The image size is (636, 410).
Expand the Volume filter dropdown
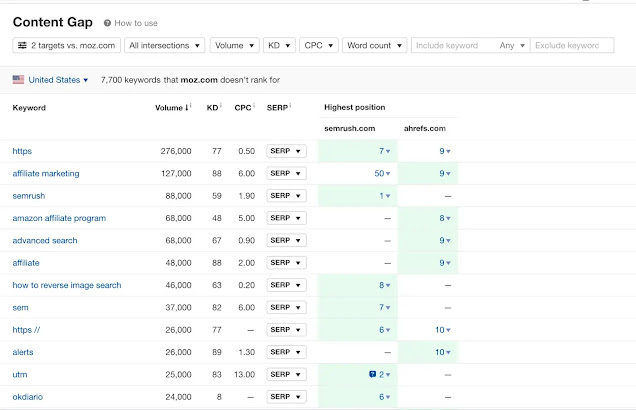click(234, 45)
